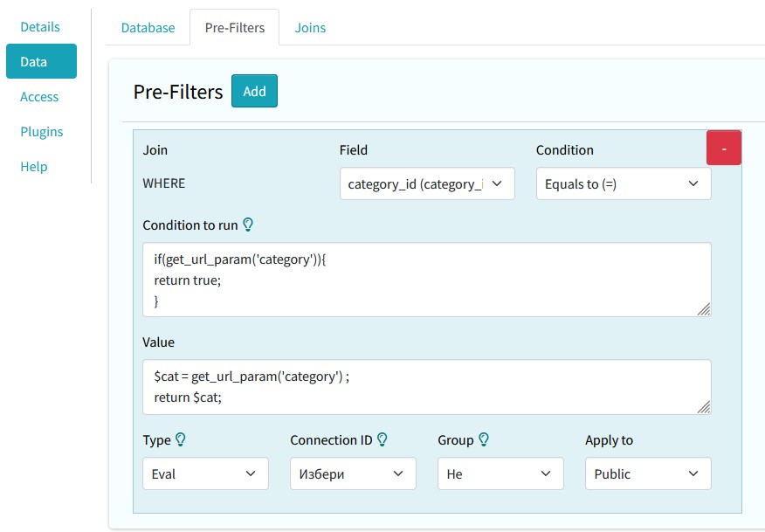Open the Type dropdown set to Eval
Viewport: 765px width, 532px height.
click(205, 473)
